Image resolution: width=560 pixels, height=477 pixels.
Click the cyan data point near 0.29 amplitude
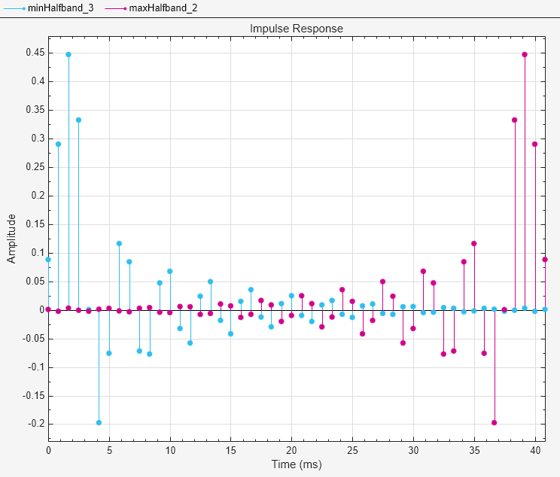point(58,144)
